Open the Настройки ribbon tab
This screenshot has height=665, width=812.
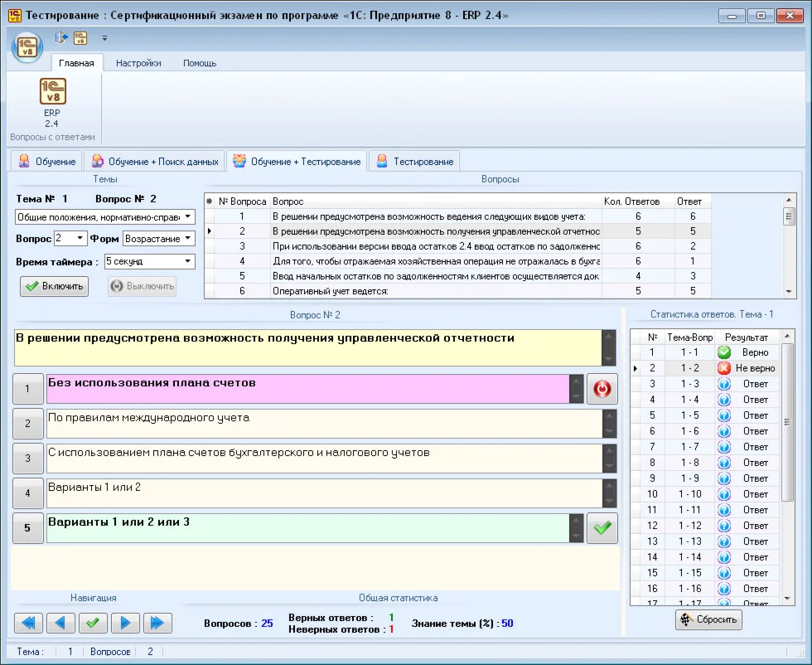click(138, 63)
